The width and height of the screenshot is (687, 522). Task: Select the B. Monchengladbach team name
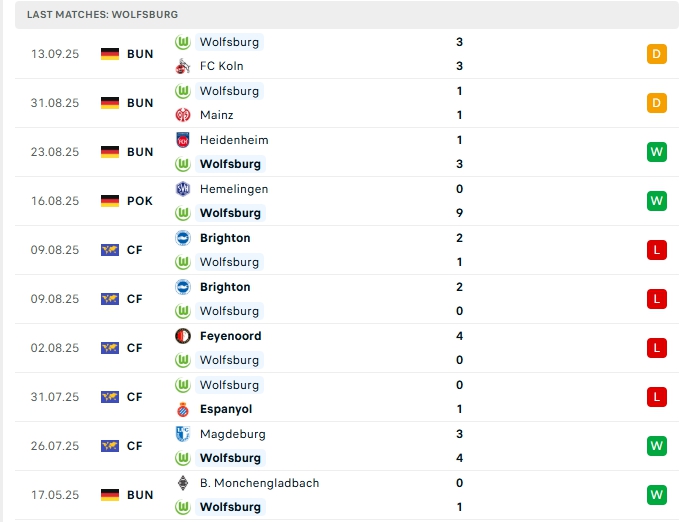tap(259, 483)
